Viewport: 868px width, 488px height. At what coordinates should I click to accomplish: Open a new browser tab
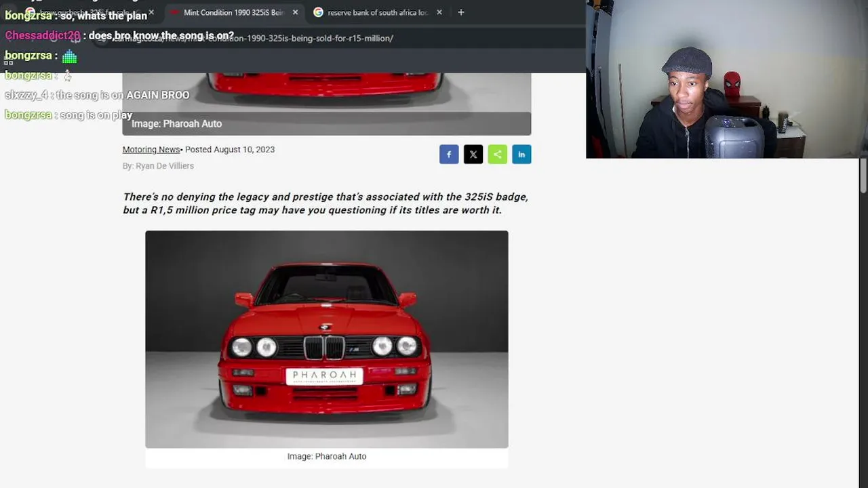pos(461,12)
